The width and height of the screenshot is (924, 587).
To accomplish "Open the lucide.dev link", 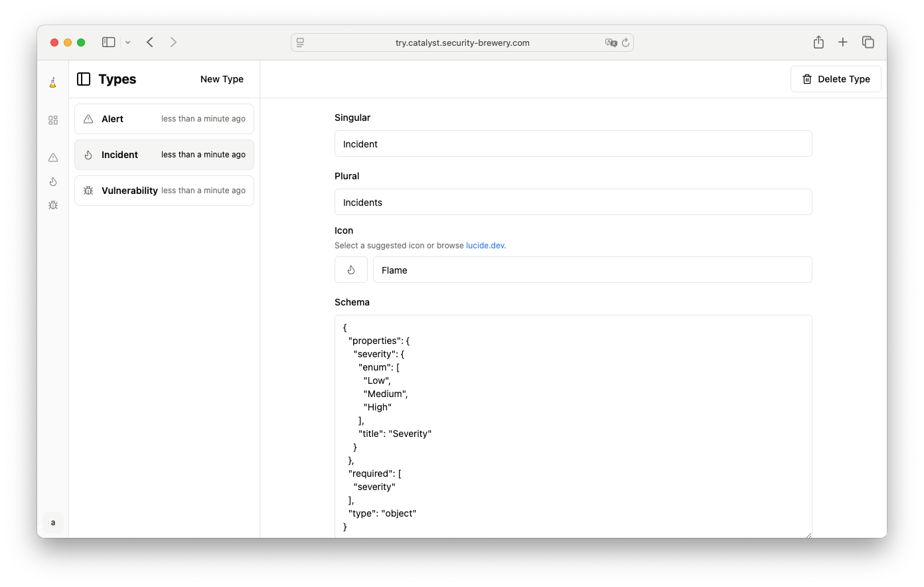I will pyautogui.click(x=485, y=245).
